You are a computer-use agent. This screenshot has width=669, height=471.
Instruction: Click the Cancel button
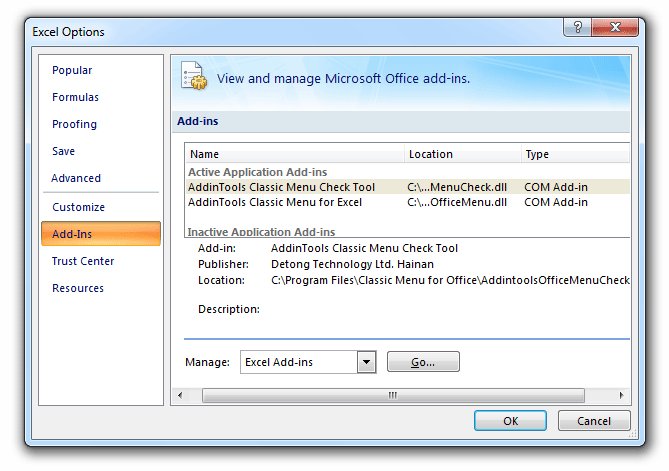[594, 421]
